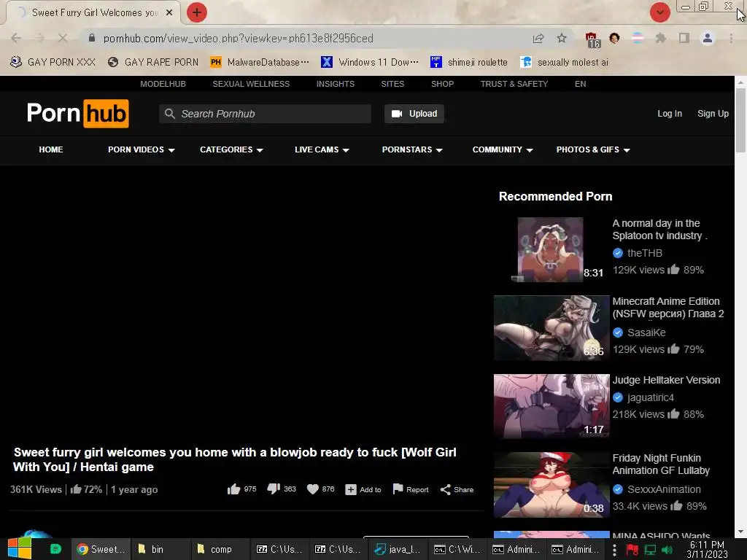Click the Sign Up link

tap(713, 114)
